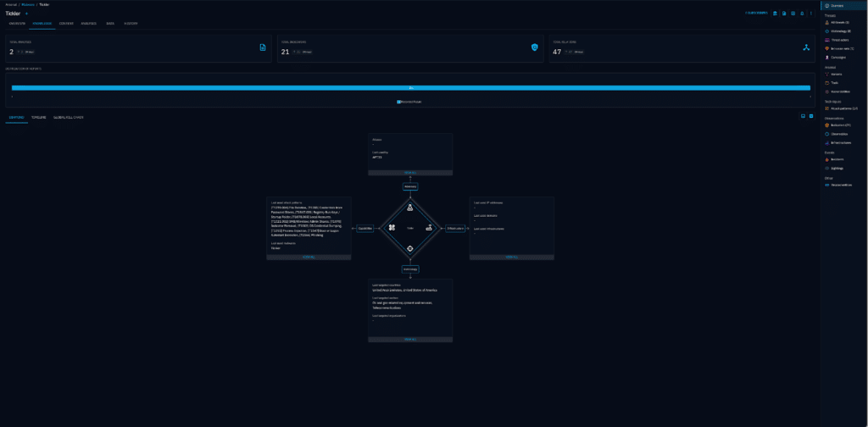
Task: Select the Diamond view tab
Action: 17,118
